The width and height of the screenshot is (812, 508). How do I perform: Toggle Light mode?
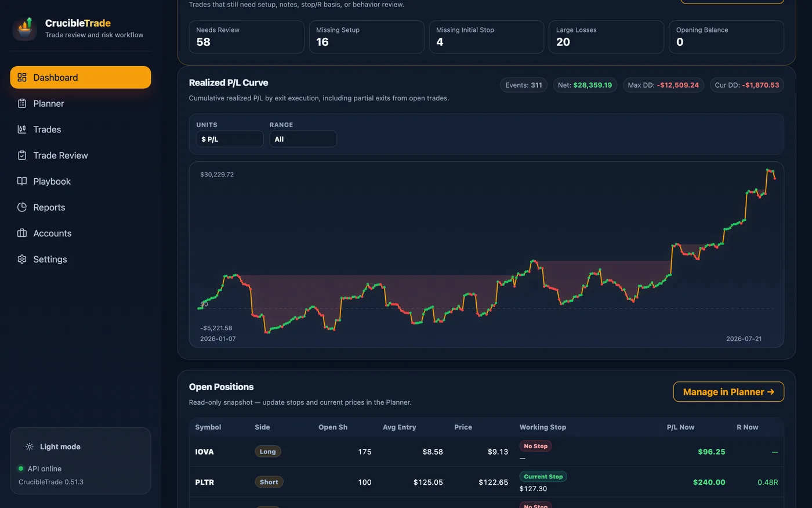53,446
